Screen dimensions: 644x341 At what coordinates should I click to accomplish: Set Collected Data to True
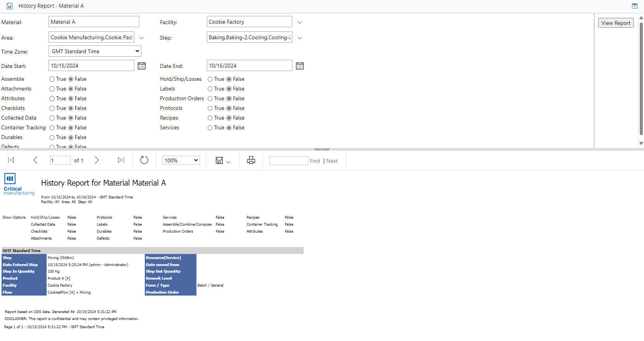52,118
